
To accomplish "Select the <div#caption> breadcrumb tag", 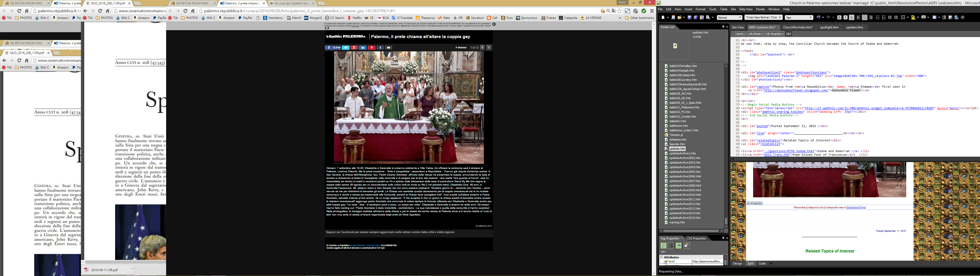I will tap(775, 33).
